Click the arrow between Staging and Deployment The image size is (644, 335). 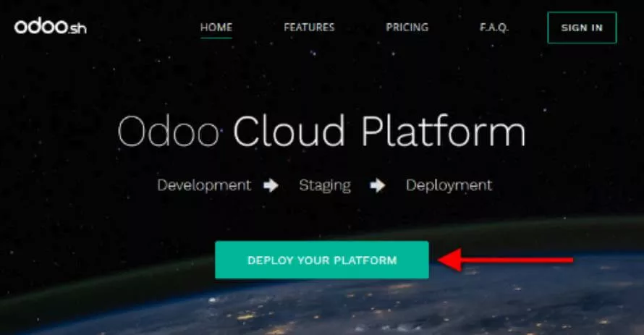(x=378, y=185)
